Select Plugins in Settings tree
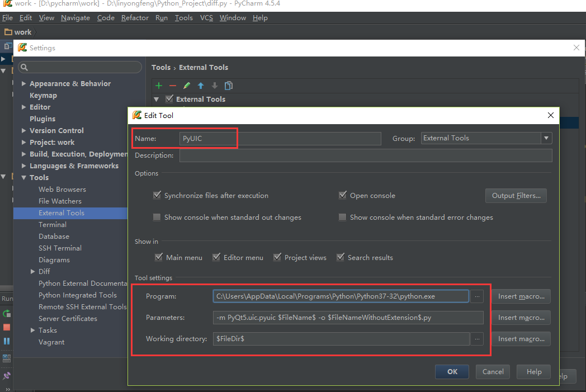Viewport: 586px width, 392px height. coord(42,119)
